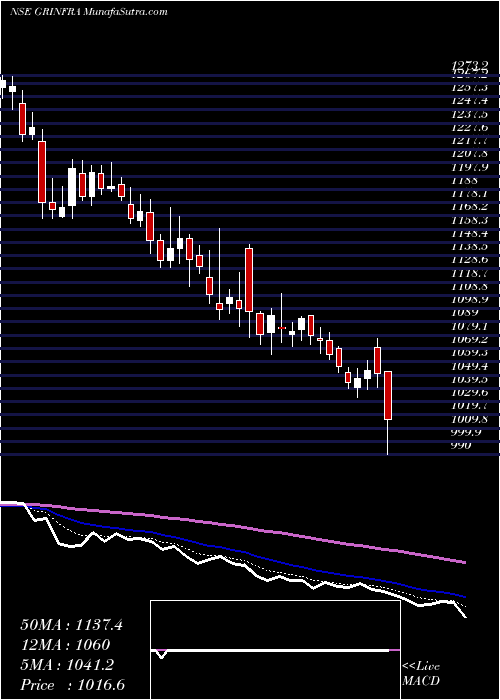Click the 1188 price axis label
Viewport: 500px width, 700px height.
click(x=466, y=180)
